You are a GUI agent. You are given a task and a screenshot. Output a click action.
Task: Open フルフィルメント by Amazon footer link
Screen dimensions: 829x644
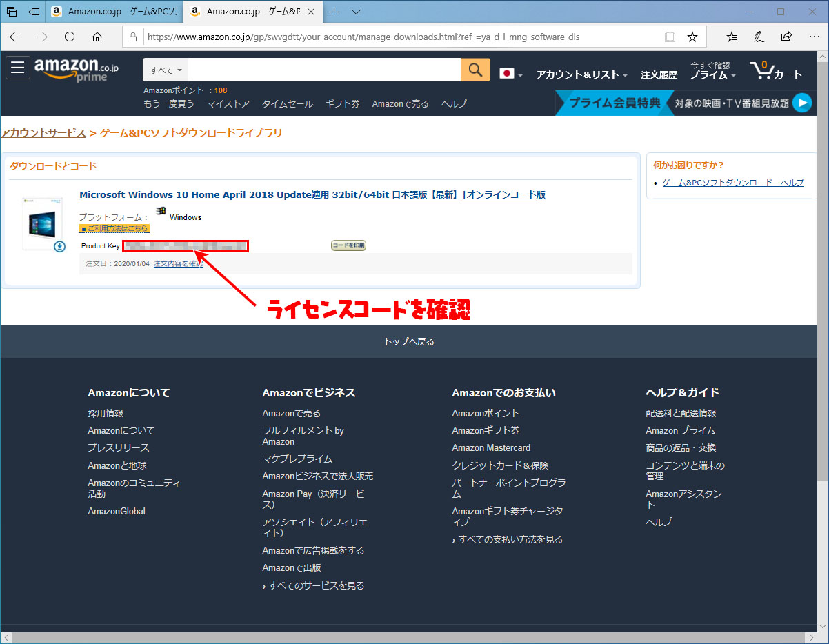click(x=303, y=436)
